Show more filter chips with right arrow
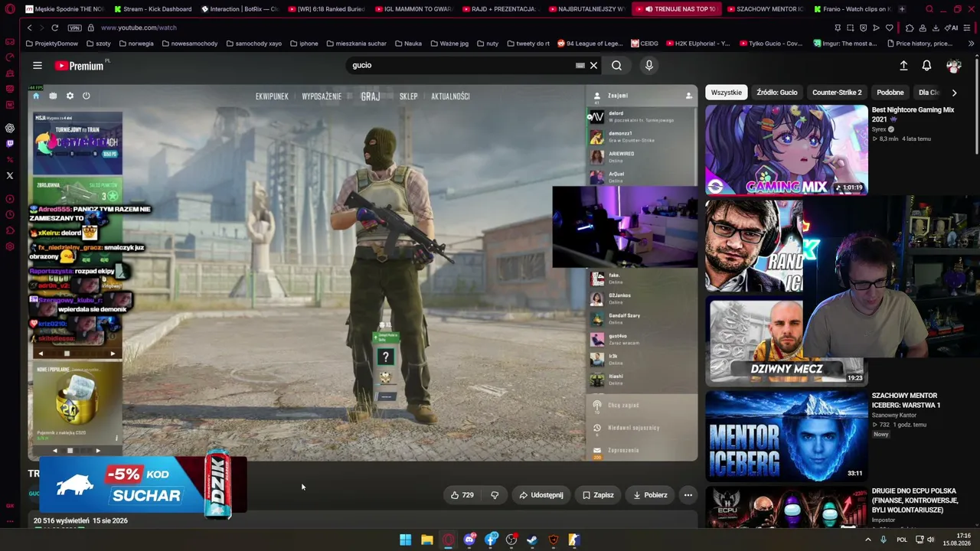The height and width of the screenshot is (551, 980). pyautogui.click(x=954, y=93)
